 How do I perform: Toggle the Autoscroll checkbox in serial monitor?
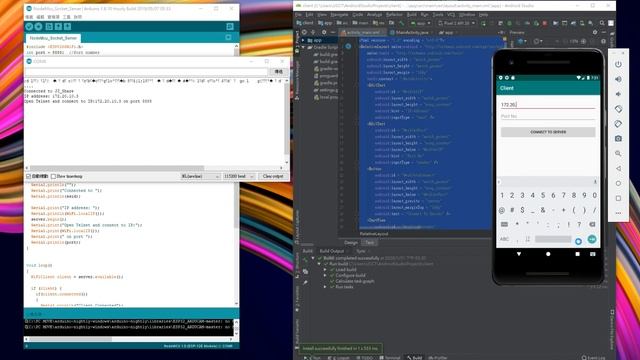point(28,176)
